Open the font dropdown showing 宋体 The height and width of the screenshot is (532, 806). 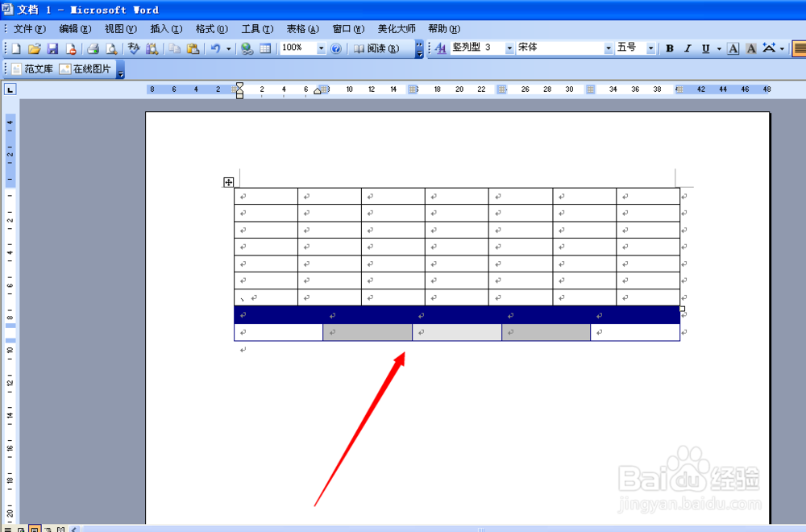pos(609,48)
